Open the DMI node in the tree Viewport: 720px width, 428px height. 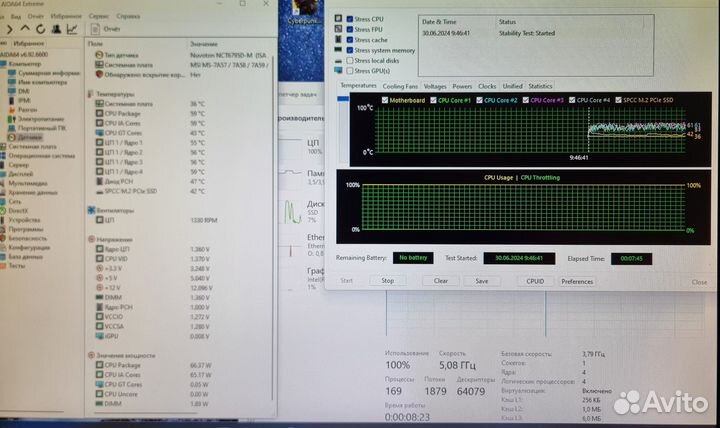(x=24, y=91)
